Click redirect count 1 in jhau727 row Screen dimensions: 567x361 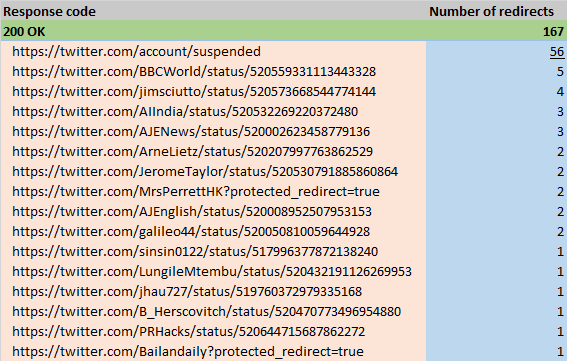coord(560,292)
